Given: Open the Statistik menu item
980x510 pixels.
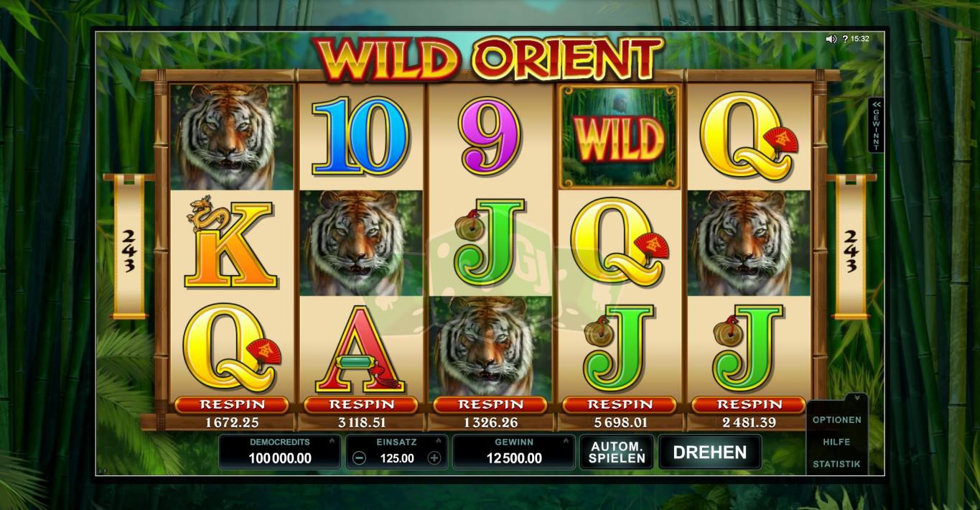Looking at the screenshot, I should (x=836, y=464).
